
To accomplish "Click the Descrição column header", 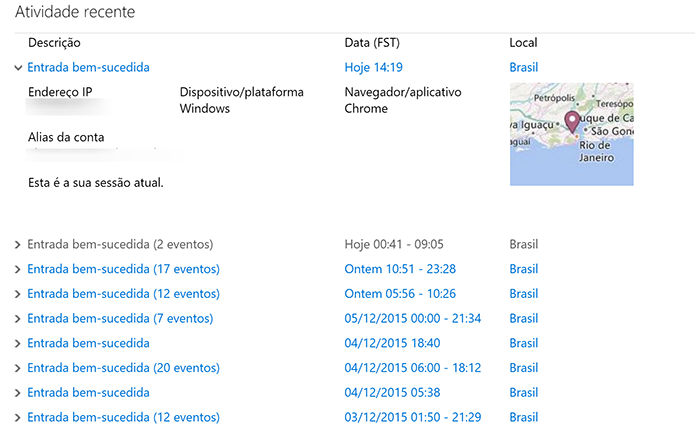I will [x=54, y=43].
